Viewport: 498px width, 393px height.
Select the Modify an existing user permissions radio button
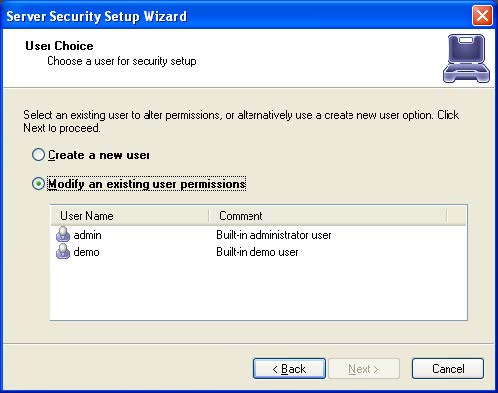pyautogui.click(x=38, y=184)
